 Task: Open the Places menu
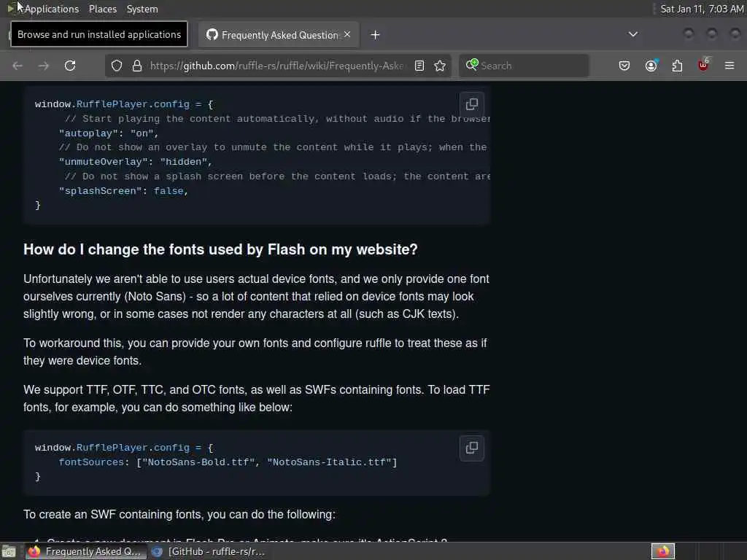click(x=102, y=9)
